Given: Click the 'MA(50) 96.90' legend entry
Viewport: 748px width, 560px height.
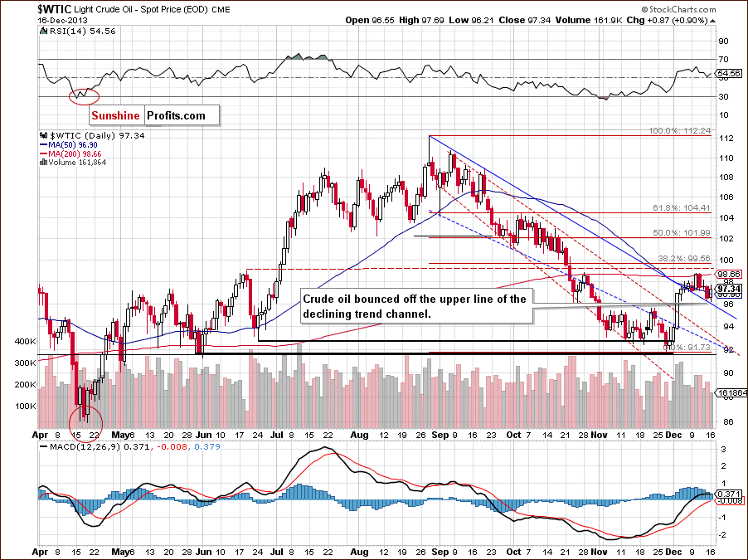Looking at the screenshot, I should tap(72, 144).
